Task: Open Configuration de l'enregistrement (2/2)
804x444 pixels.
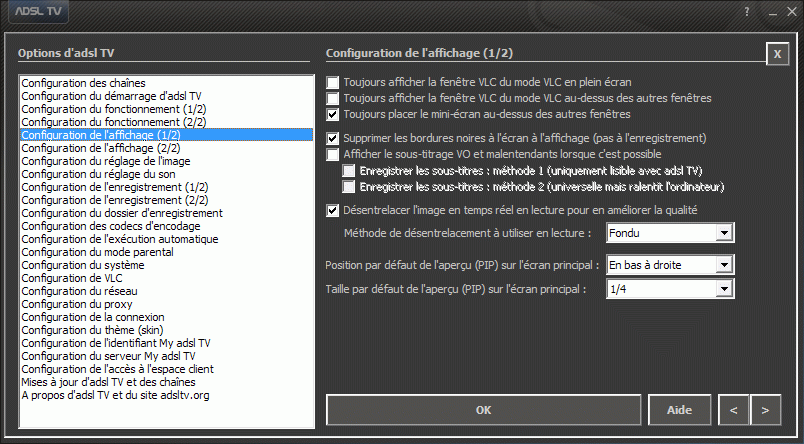Action: pyautogui.click(x=167, y=200)
